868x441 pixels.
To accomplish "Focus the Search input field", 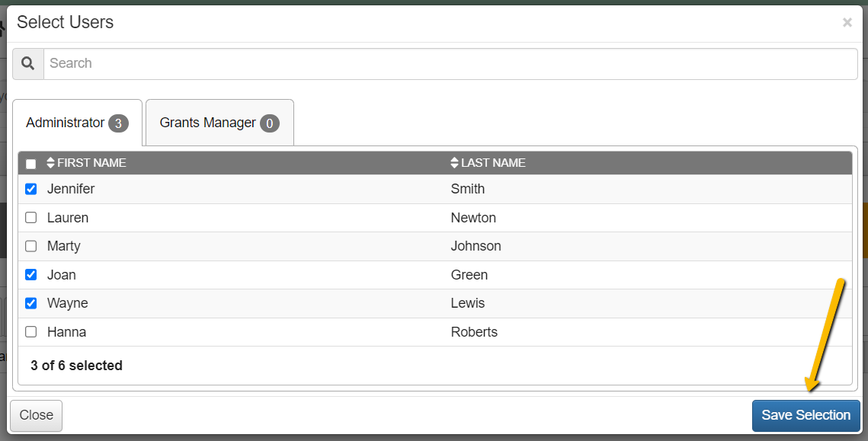I will pyautogui.click(x=450, y=64).
